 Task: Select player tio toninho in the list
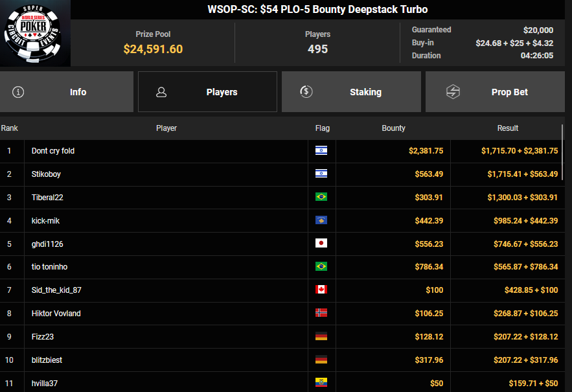point(49,267)
